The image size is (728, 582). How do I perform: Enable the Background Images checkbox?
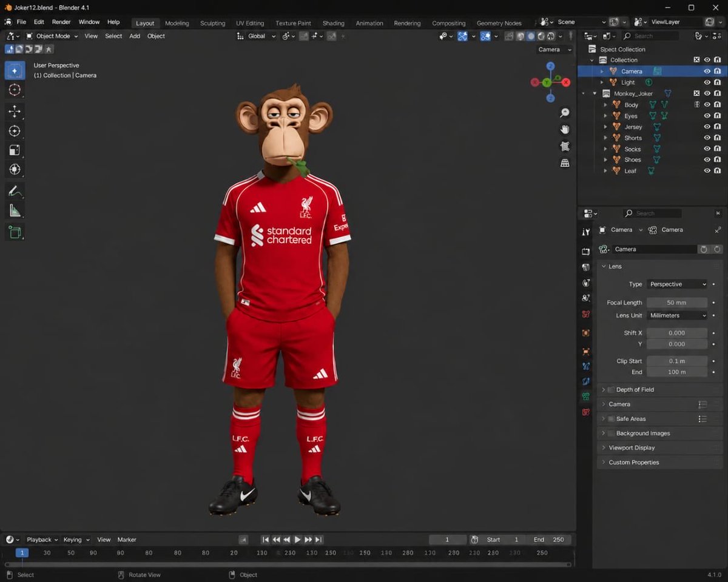[x=611, y=433]
